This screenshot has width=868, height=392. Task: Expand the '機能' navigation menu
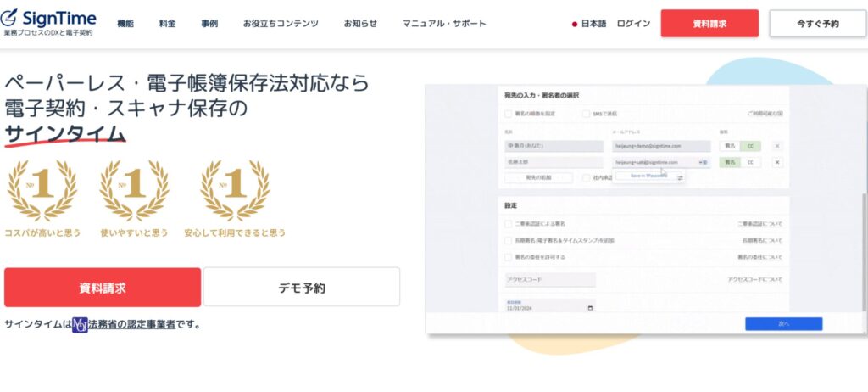(x=125, y=24)
